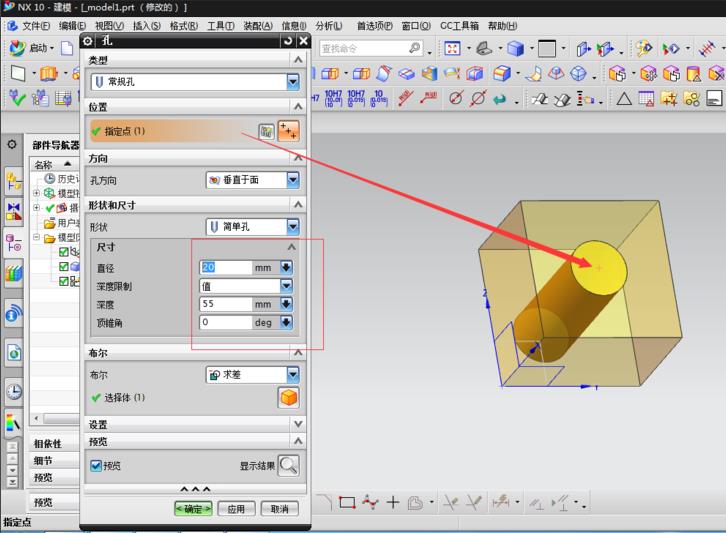Viewport: 726px width, 533px height.
Task: Click the shaded cube rendering style icon
Action: tap(515, 48)
